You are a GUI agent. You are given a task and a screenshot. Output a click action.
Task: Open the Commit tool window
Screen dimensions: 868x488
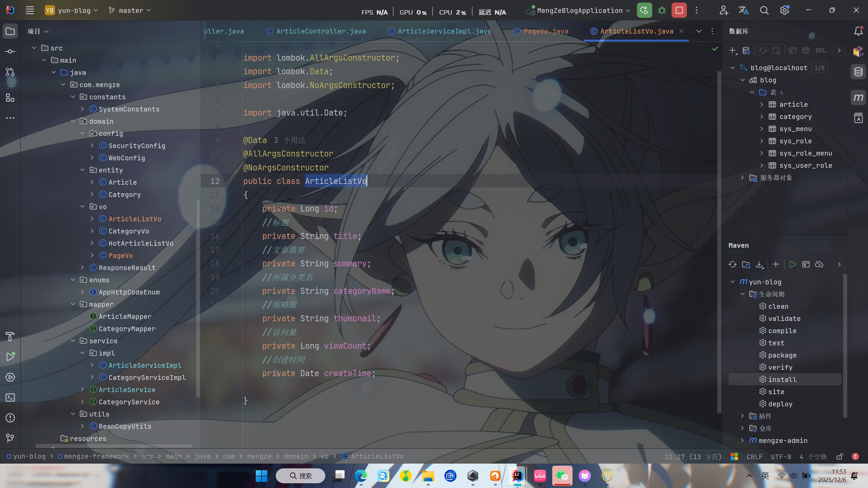(10, 52)
